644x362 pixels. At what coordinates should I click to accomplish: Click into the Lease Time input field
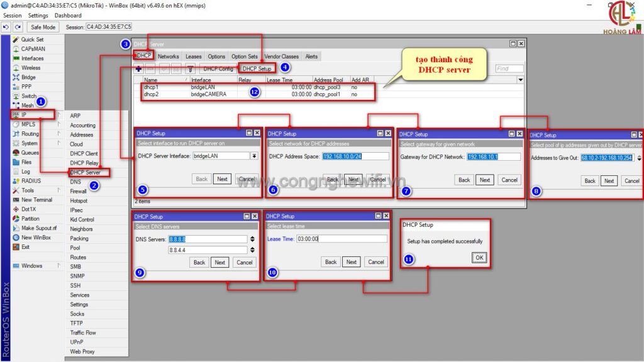click(x=341, y=239)
